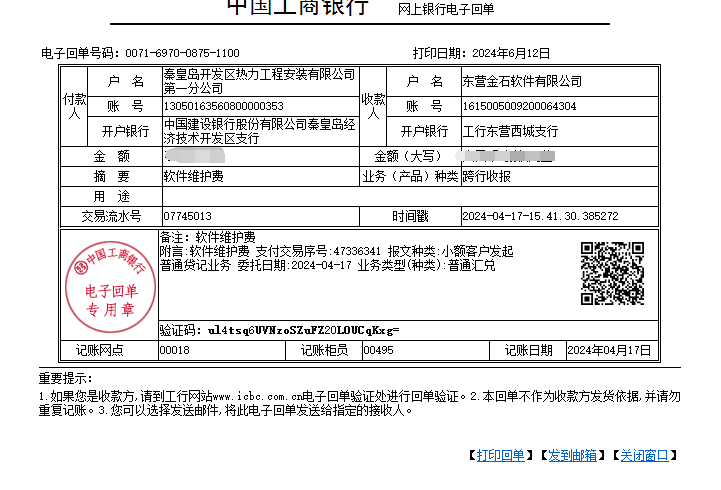Select print date 2024年6月12日

pos(511,53)
